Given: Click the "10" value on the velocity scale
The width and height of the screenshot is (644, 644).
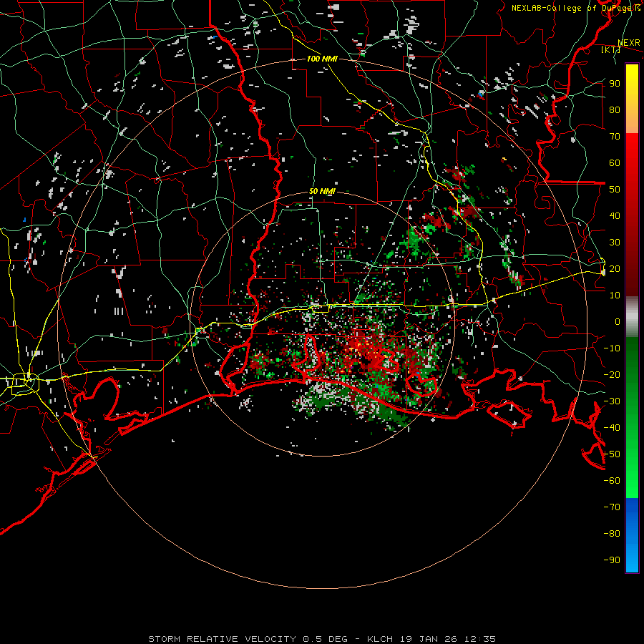Looking at the screenshot, I should tap(615, 296).
